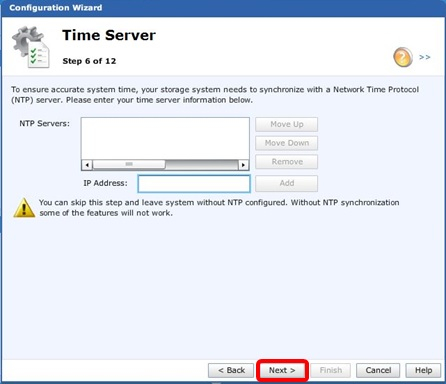
Task: Click the right scroll arrow of NTP list
Action: click(243, 165)
